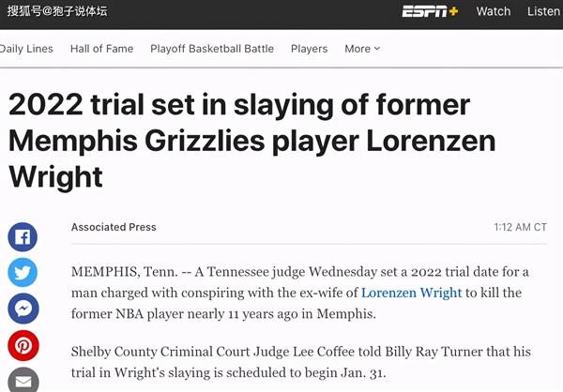Click the paragraph mentioning Judge Lee Coffee
Screen dimensions: 563x392
(301, 362)
